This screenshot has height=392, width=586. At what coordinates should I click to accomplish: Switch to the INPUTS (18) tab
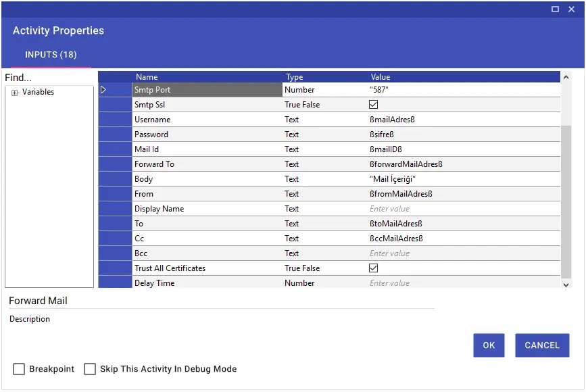51,55
